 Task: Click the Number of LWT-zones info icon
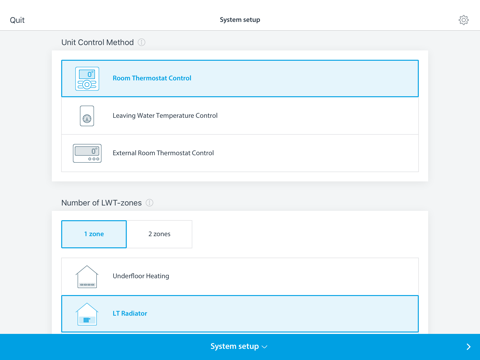(150, 203)
